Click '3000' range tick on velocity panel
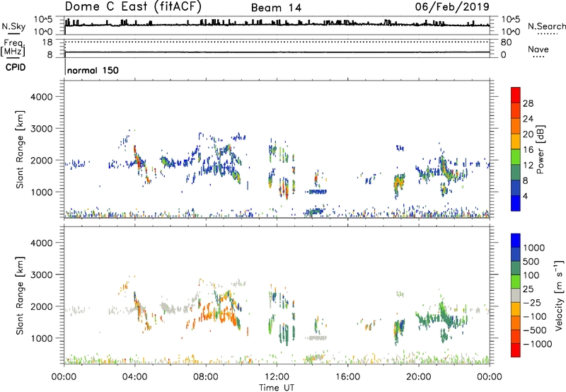Screen dimensions: 566x392 (x=41, y=275)
